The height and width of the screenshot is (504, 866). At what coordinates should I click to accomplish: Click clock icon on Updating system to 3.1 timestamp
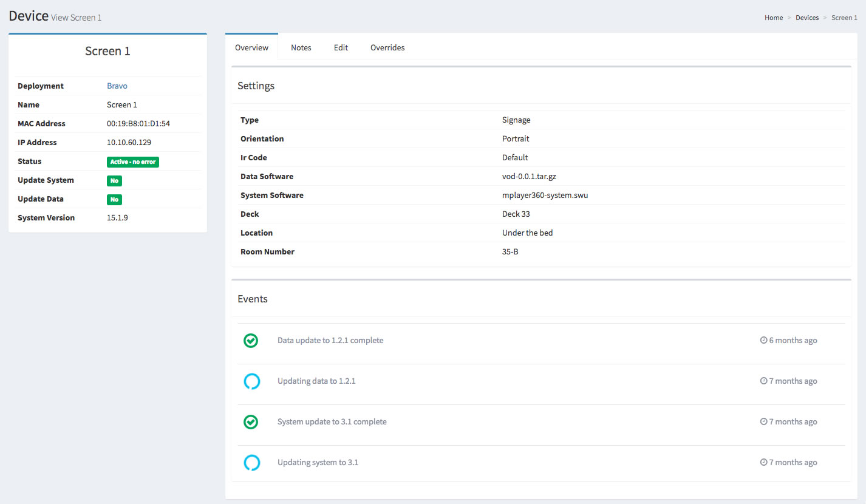pos(763,463)
